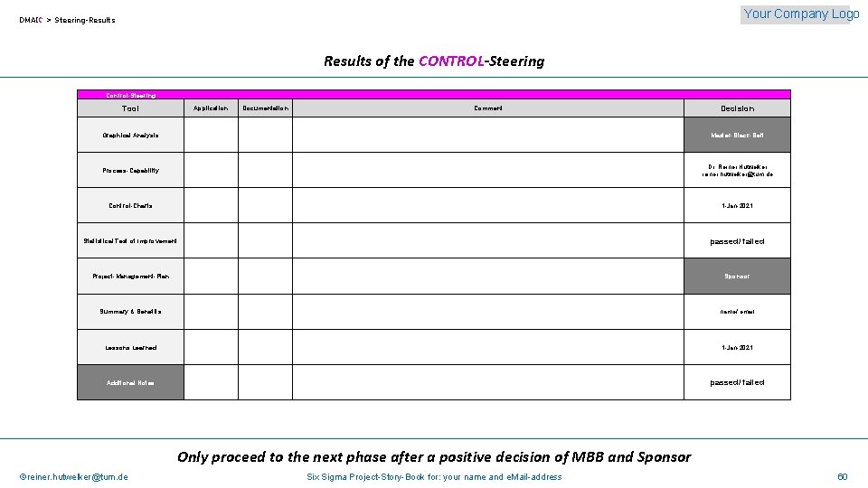868x488 pixels.
Task: Click the Steering-Results breadcrumb
Action: 84,20
